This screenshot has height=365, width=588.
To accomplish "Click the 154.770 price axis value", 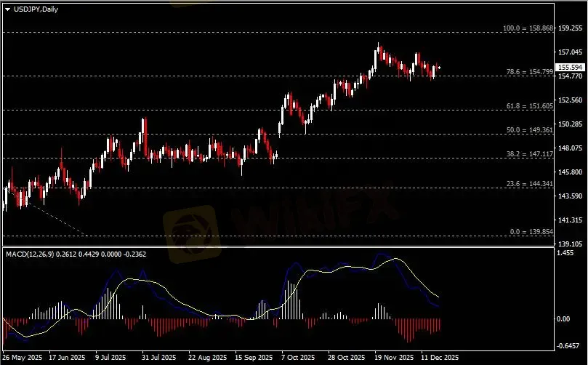I will pyautogui.click(x=571, y=76).
